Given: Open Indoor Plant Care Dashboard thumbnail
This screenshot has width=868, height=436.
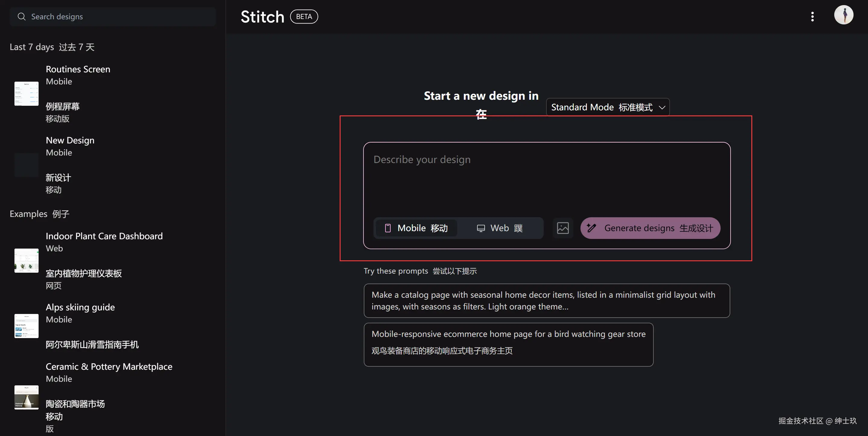Looking at the screenshot, I should click(26, 260).
